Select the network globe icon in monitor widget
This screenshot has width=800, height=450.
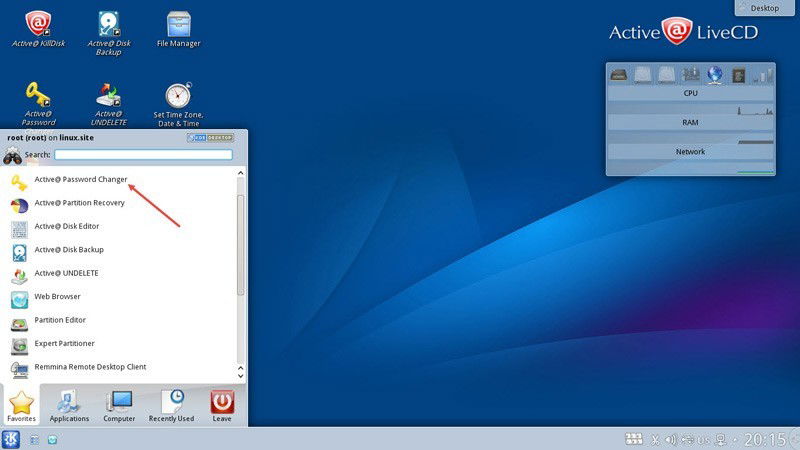[715, 75]
